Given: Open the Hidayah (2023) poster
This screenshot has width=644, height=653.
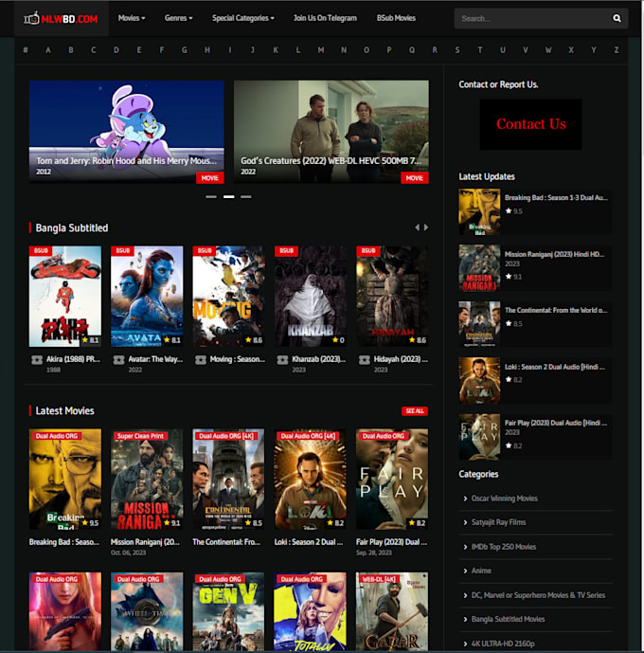Looking at the screenshot, I should coord(392,296).
